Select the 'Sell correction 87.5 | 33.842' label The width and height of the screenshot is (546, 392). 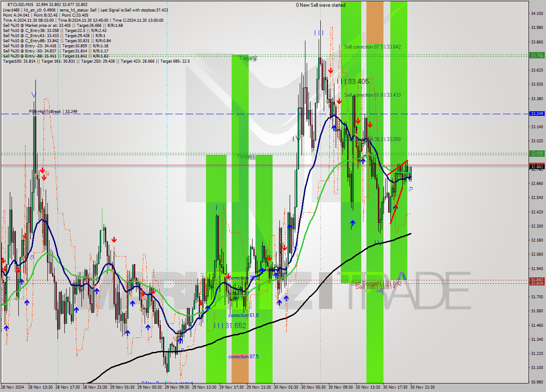pos(372,47)
